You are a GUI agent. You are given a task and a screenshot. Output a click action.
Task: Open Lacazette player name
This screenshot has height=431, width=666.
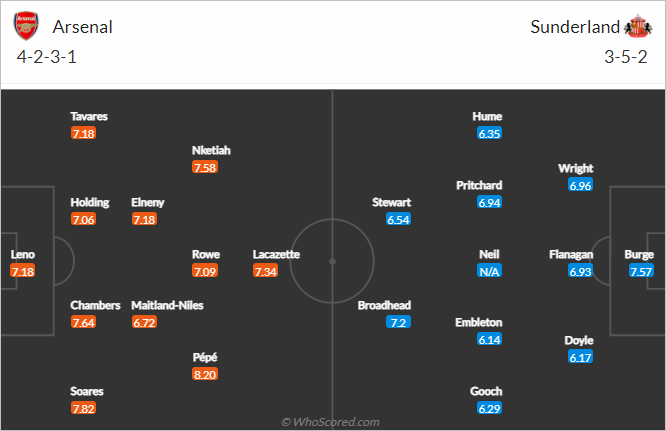pyautogui.click(x=276, y=254)
